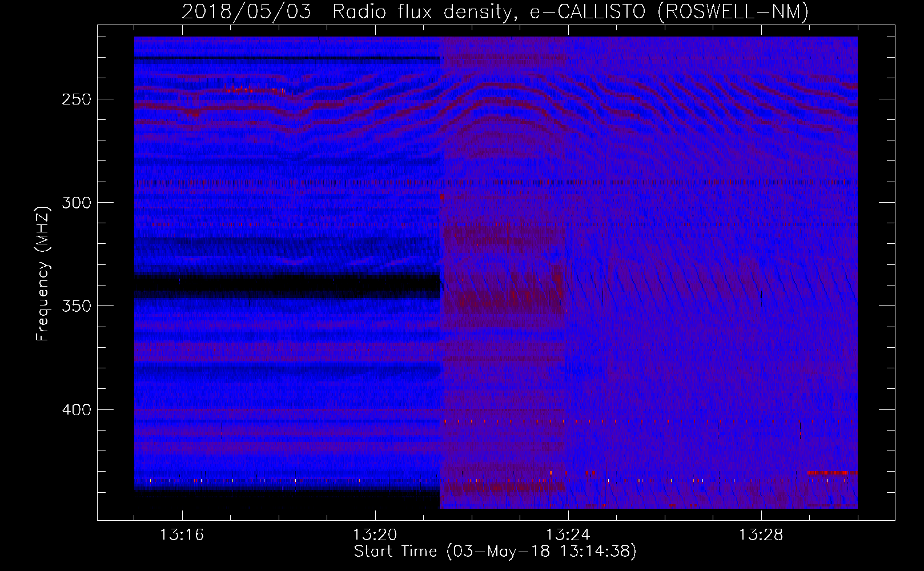Click the 300 frequency tick label
This screenshot has width=924, height=571.
pos(77,203)
